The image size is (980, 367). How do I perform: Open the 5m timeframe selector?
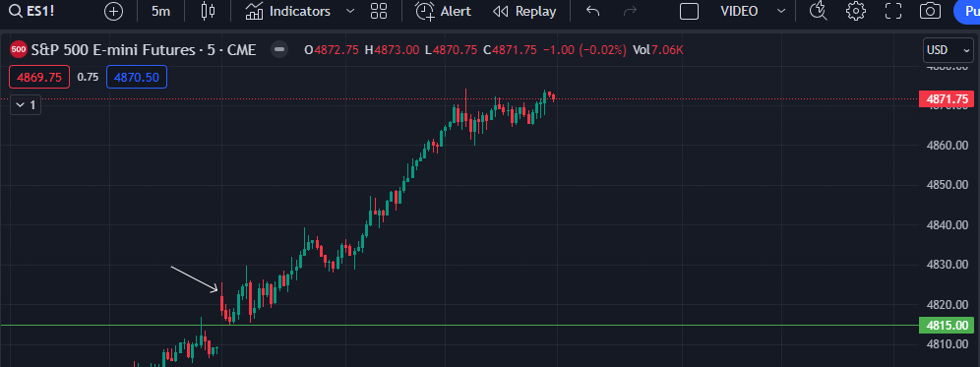(160, 11)
